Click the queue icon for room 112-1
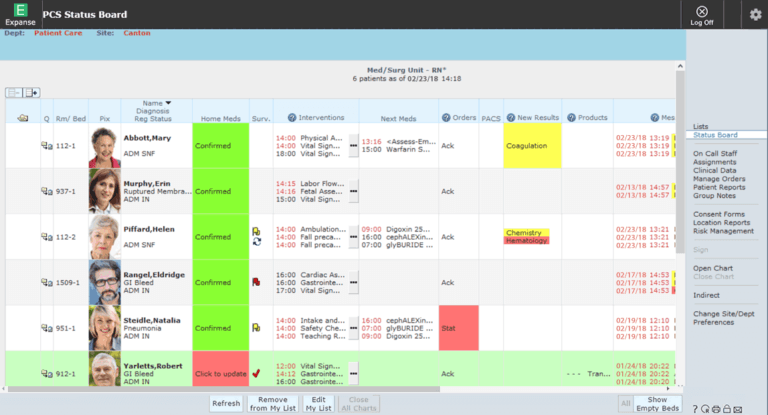The image size is (768, 415). 46,146
